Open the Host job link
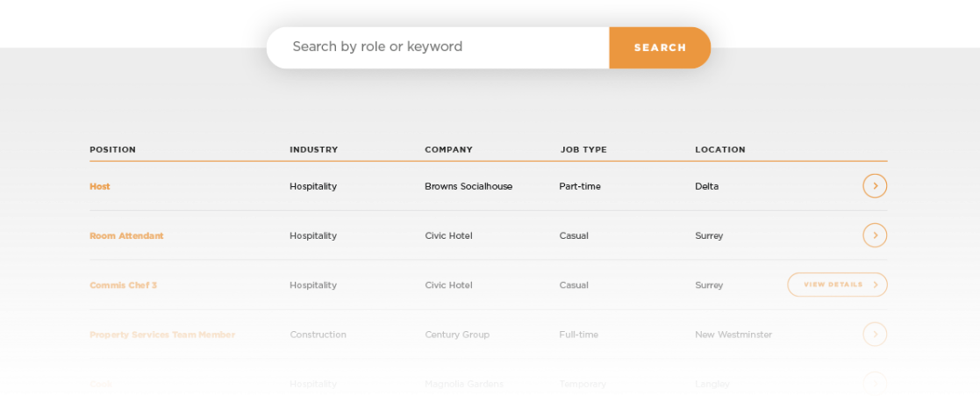 100,186
